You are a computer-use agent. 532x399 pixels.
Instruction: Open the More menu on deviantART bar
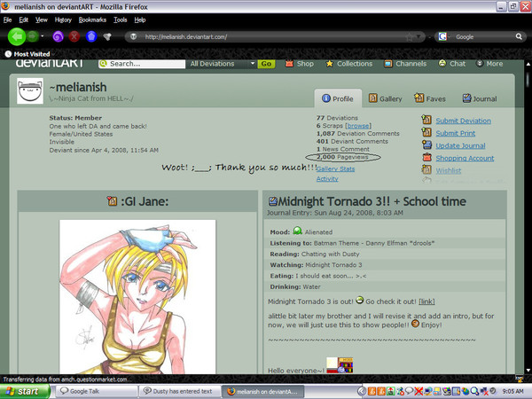(x=489, y=64)
